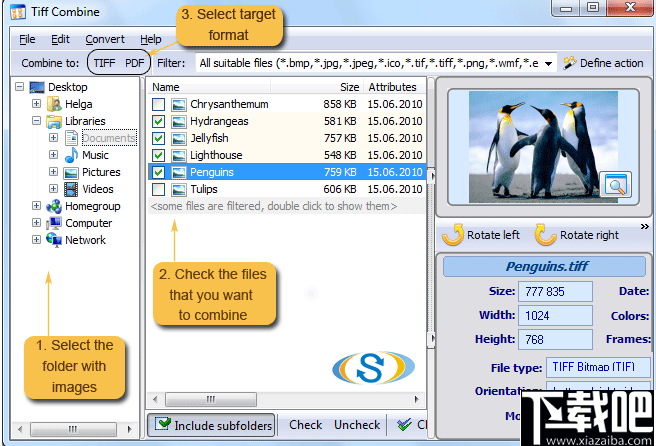
Task: Click the Height value field 768
Action: 555,339
